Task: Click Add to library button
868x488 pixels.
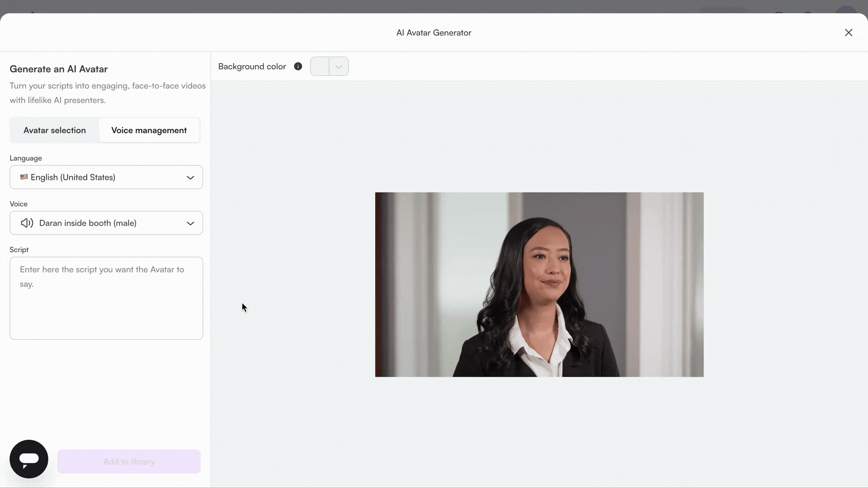Action: pos(129,461)
